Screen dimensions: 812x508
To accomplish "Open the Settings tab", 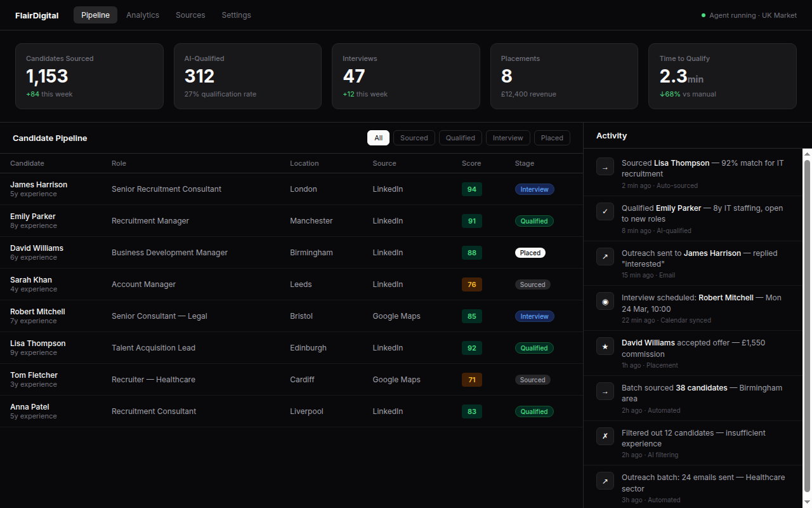I will [236, 15].
